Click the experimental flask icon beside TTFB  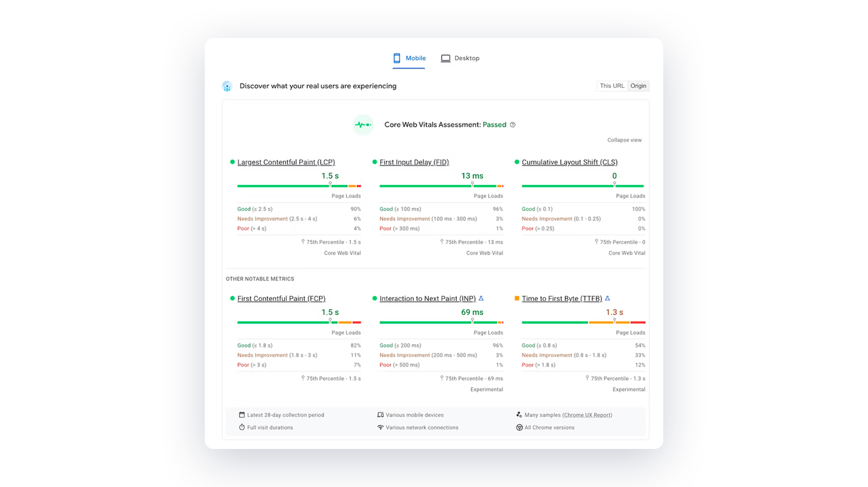click(608, 299)
